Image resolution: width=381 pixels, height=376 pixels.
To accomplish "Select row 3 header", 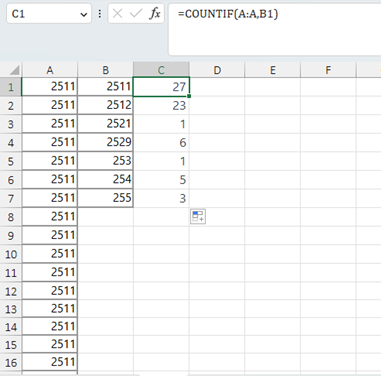I will pyautogui.click(x=11, y=124).
